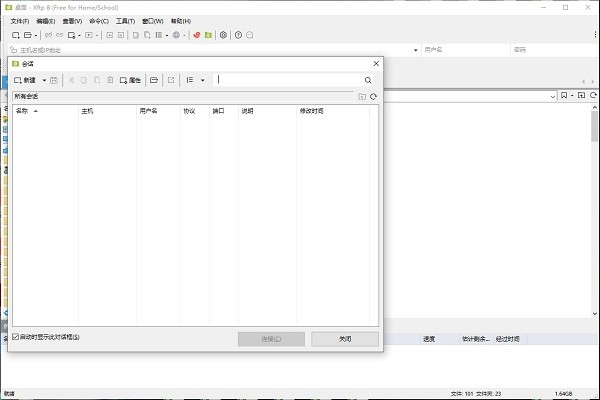Open the settings gear in main toolbar
This screenshot has height=400, width=600.
223,35
